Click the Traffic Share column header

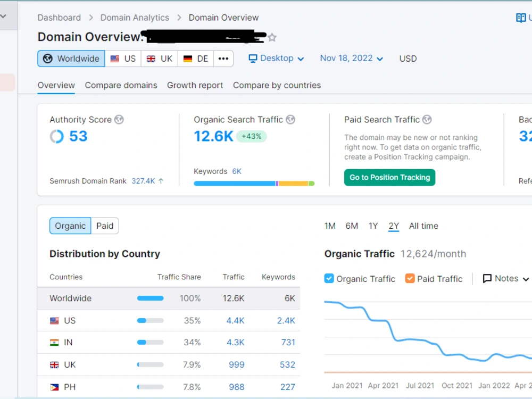[179, 277]
